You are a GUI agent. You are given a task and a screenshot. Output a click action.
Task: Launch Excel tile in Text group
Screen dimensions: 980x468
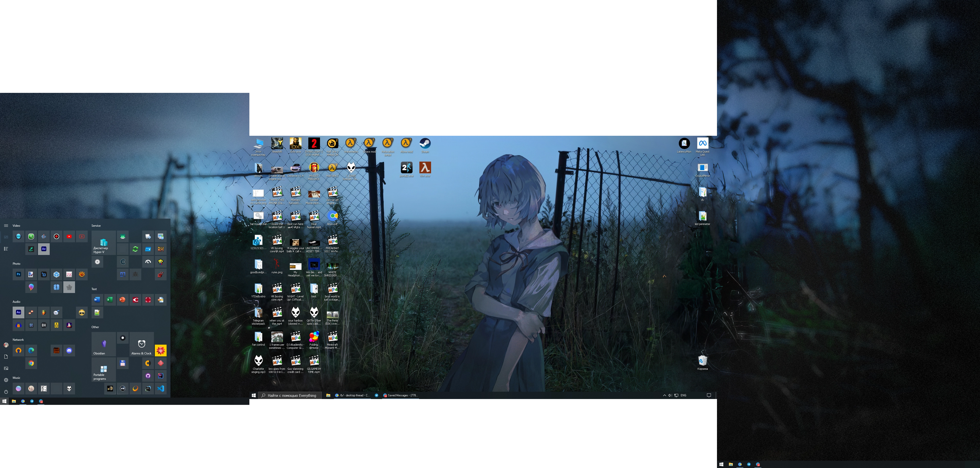tap(110, 300)
